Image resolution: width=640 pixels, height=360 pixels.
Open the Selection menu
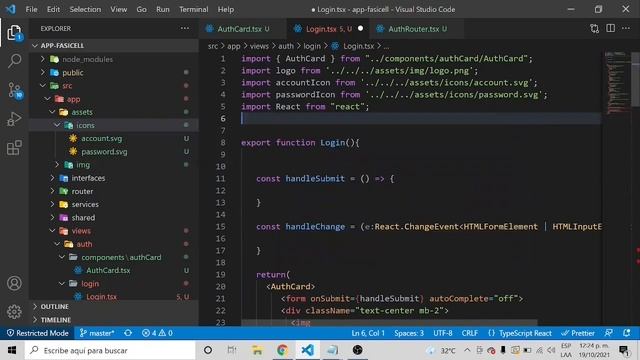coord(85,9)
